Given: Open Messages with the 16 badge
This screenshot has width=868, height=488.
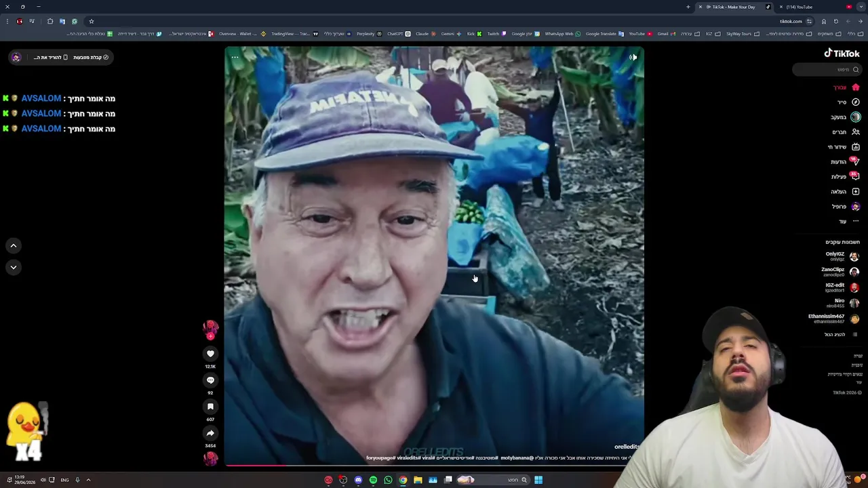Looking at the screenshot, I should [845, 162].
